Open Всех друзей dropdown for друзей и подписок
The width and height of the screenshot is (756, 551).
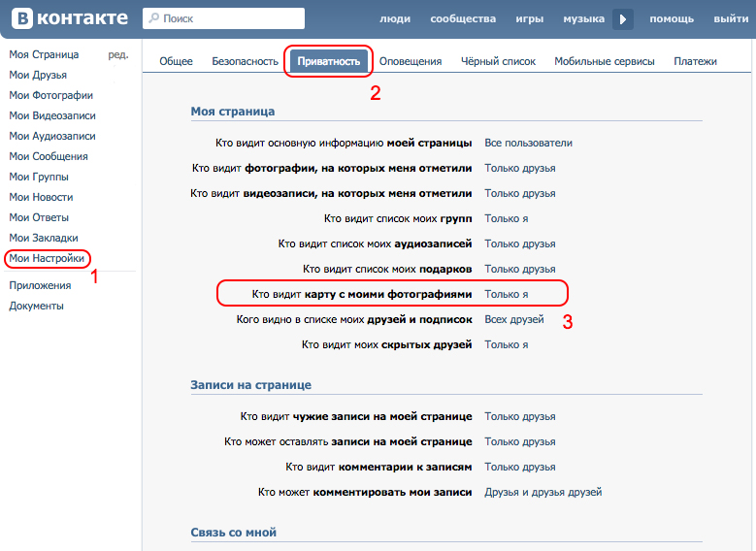click(x=514, y=319)
